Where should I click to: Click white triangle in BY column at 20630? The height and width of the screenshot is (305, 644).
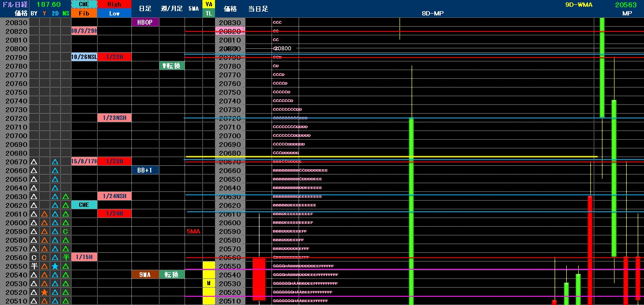point(34,196)
